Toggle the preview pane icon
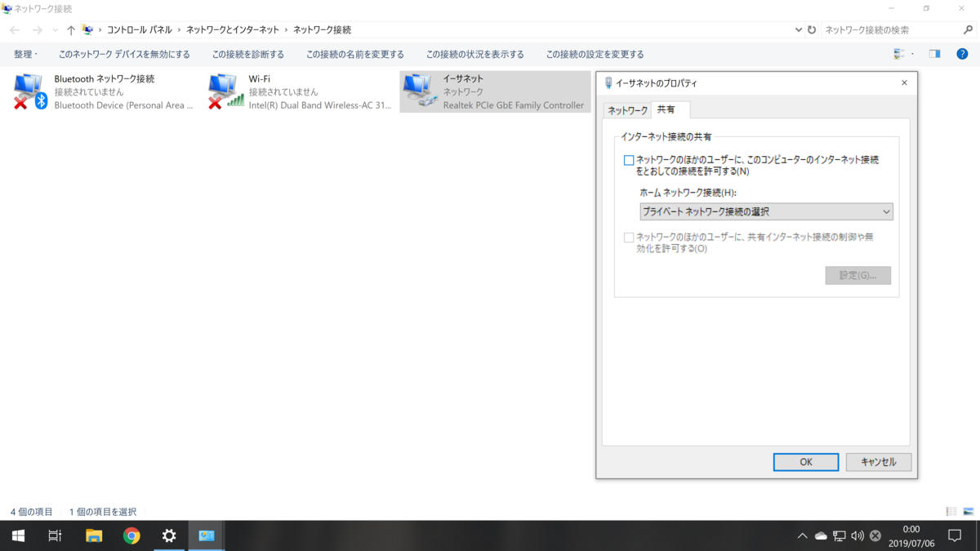980x551 pixels. [x=933, y=54]
